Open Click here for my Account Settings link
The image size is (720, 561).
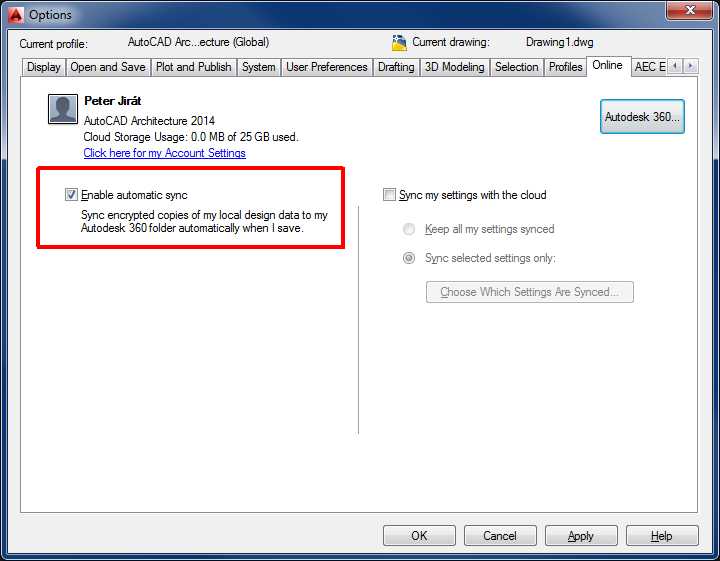(164, 153)
